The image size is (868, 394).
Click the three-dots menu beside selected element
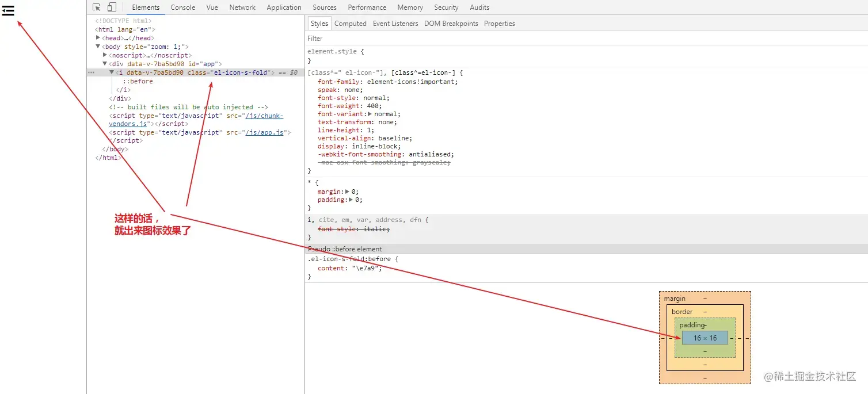click(91, 72)
